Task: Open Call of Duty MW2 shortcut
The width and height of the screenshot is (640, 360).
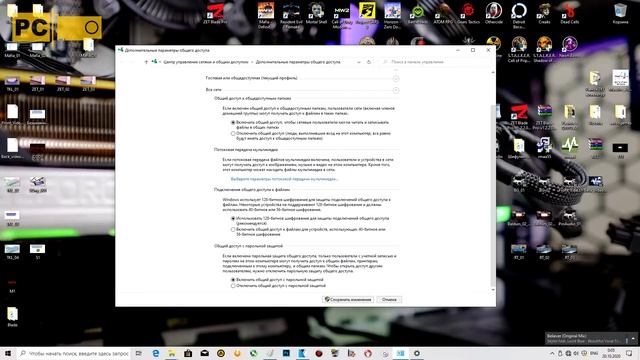Action: point(342,16)
